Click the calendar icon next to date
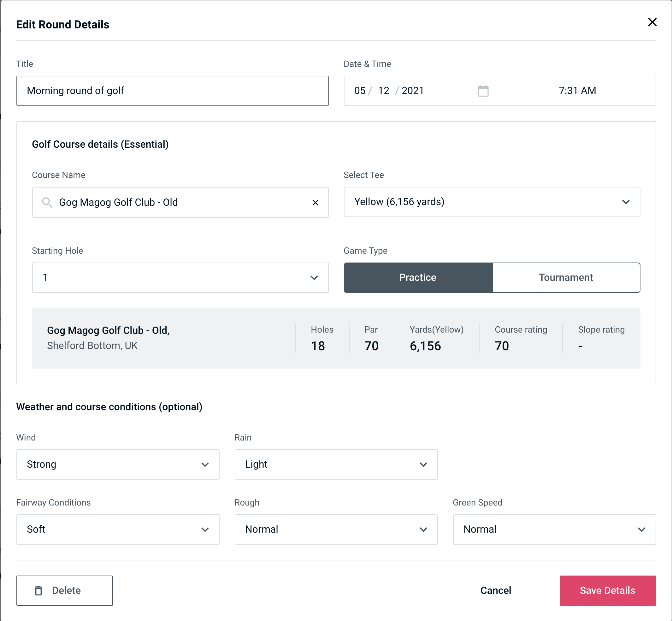672x621 pixels. pos(484,91)
